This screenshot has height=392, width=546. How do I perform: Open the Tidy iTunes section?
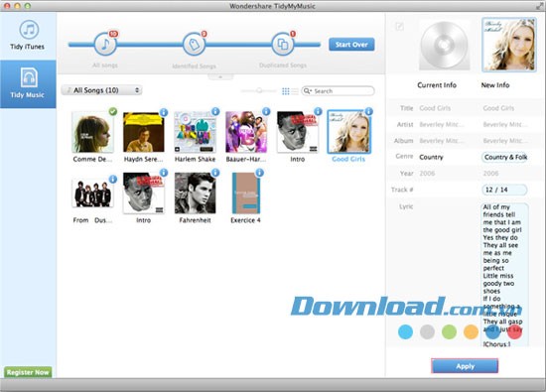click(x=28, y=36)
